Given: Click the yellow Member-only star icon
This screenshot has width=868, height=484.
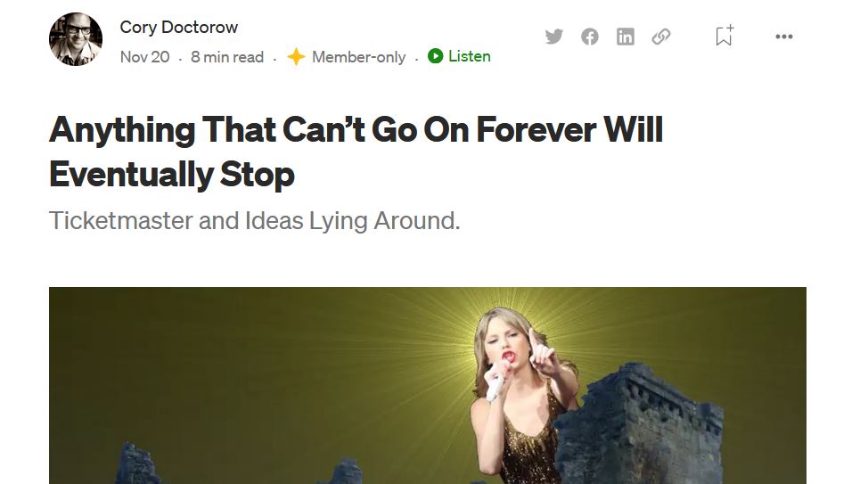Looking at the screenshot, I should click(x=296, y=56).
